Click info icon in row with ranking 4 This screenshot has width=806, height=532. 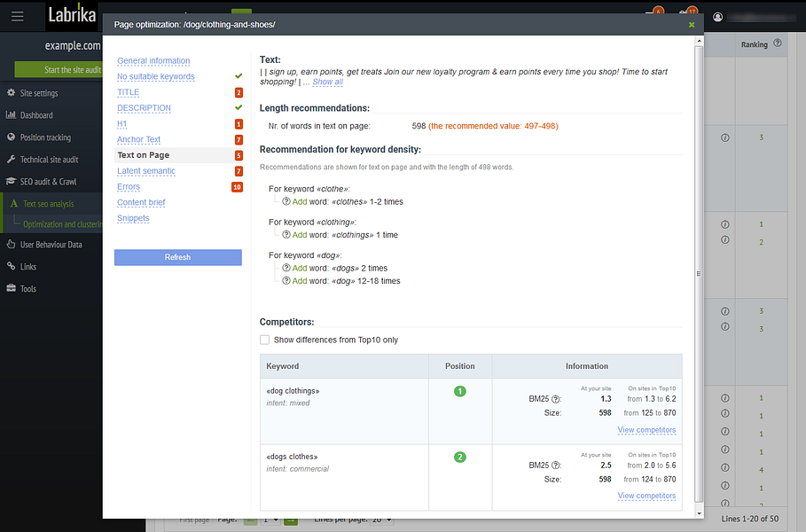pyautogui.click(x=724, y=468)
